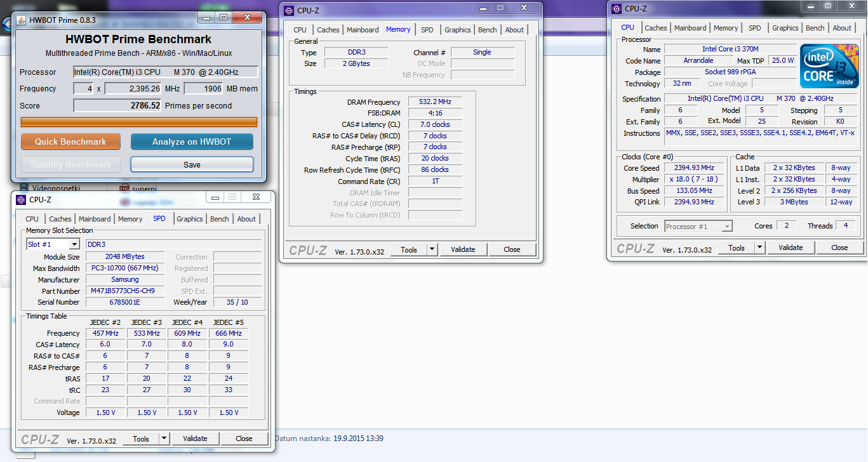This screenshot has width=868, height=462.
Task: Switch to Caches tab in the SPD window
Action: click(x=60, y=219)
